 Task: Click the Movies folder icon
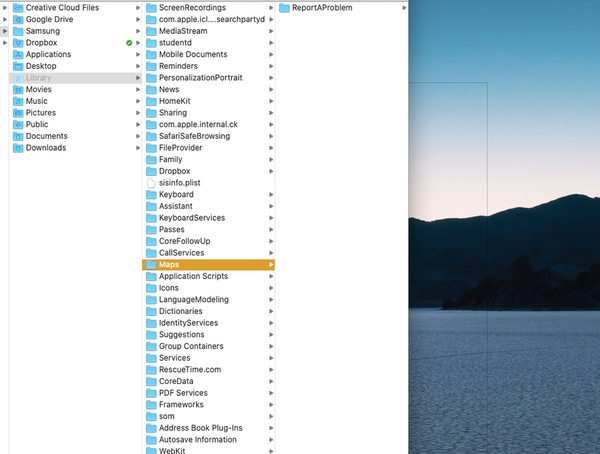(17, 90)
